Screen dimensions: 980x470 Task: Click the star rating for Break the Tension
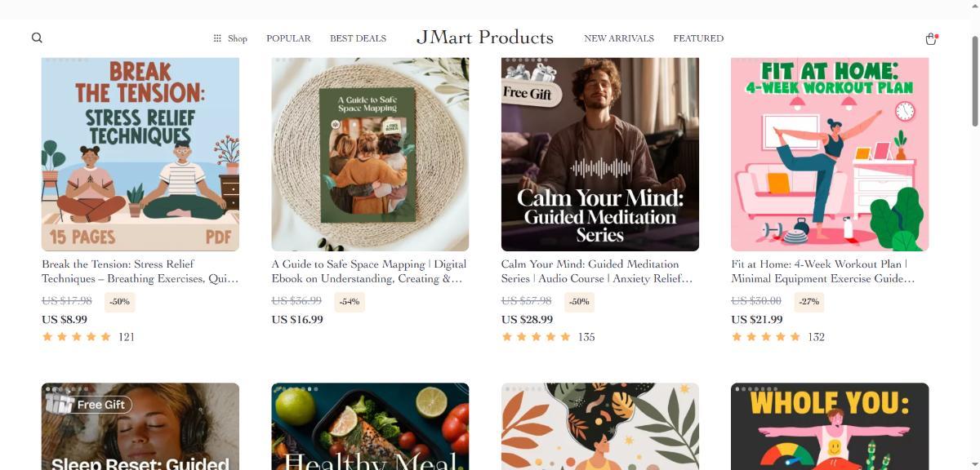coord(77,337)
